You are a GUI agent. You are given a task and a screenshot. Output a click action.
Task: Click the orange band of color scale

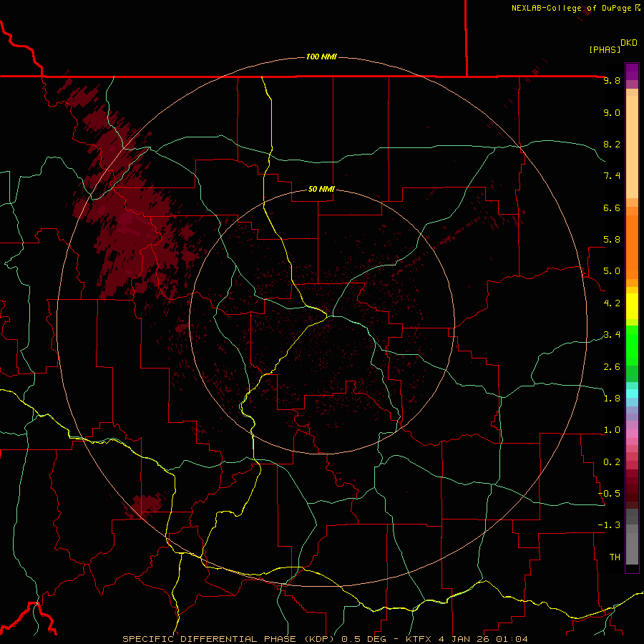pos(632,248)
